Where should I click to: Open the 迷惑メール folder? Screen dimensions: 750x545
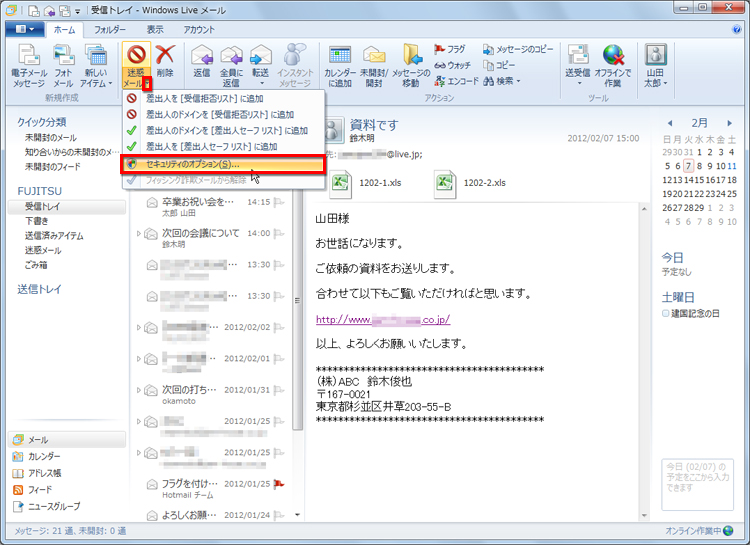pyautogui.click(x=43, y=250)
